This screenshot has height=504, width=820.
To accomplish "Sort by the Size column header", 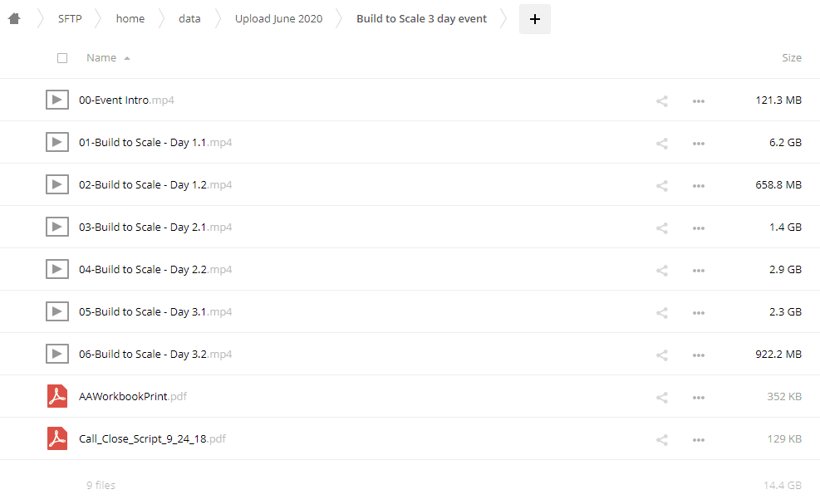I will pyautogui.click(x=791, y=58).
